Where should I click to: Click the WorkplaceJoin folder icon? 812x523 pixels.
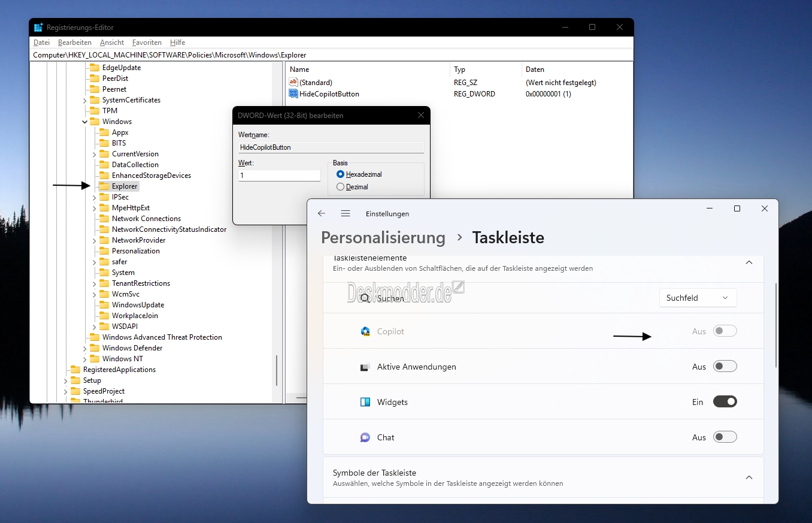104,316
